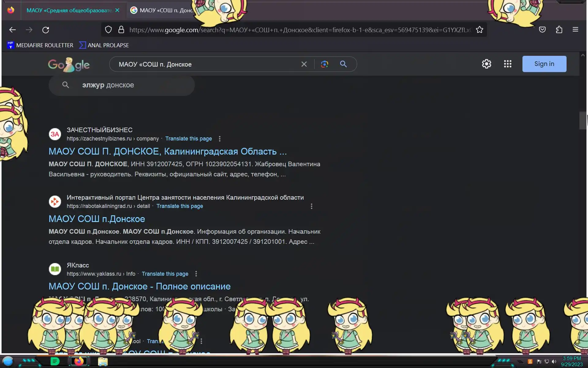
Task: Open site security padlock info
Action: pyautogui.click(x=121, y=30)
